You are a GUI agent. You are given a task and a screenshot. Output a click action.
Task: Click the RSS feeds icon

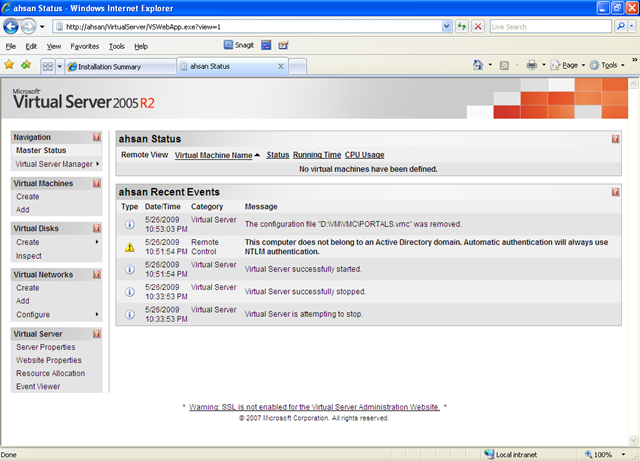[x=504, y=65]
